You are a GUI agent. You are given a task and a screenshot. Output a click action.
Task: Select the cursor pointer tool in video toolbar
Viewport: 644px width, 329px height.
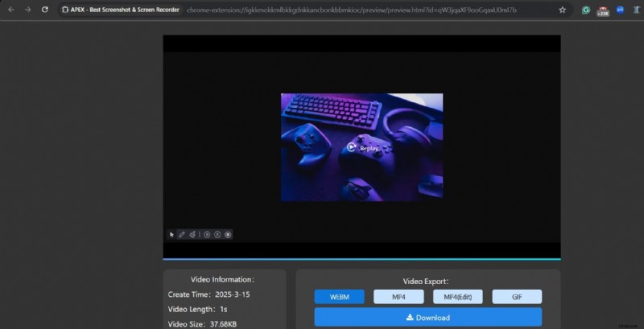[x=171, y=235]
